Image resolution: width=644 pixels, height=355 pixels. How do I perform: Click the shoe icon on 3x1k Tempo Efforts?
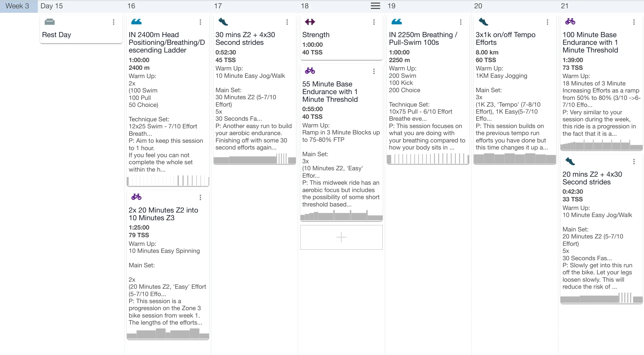[x=484, y=22]
